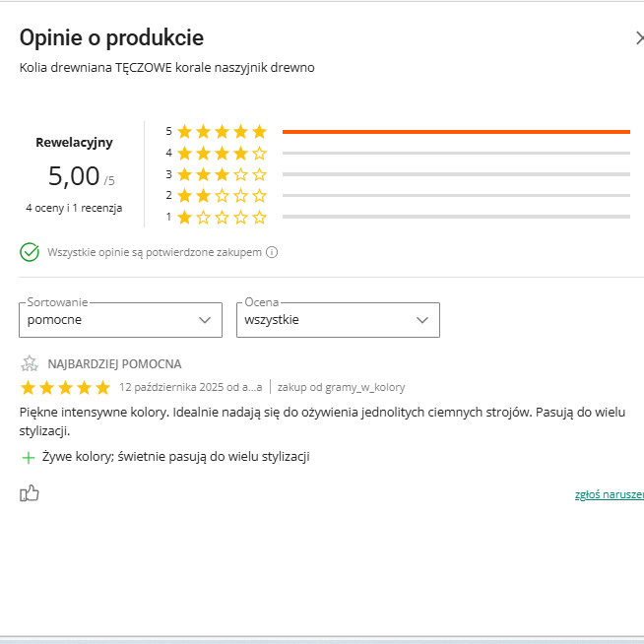
Task: Click the most helpful badge star icon
Action: click(x=30, y=363)
